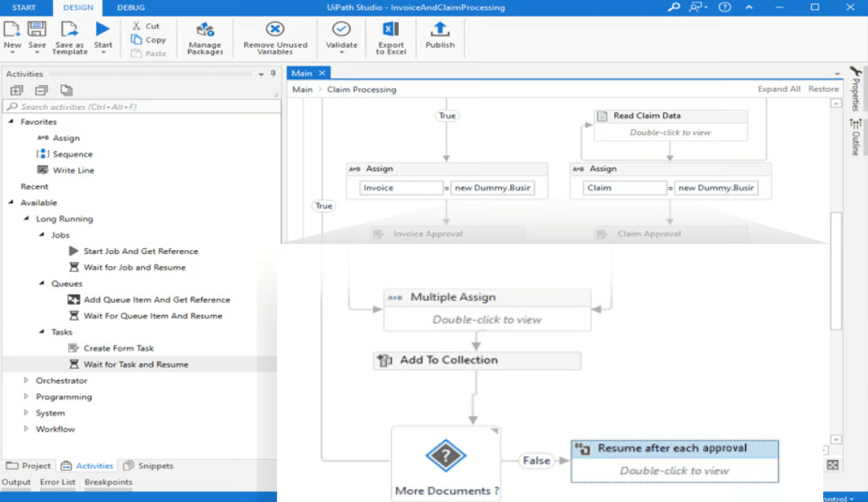
Task: Expand the Workflow node
Action: point(26,428)
